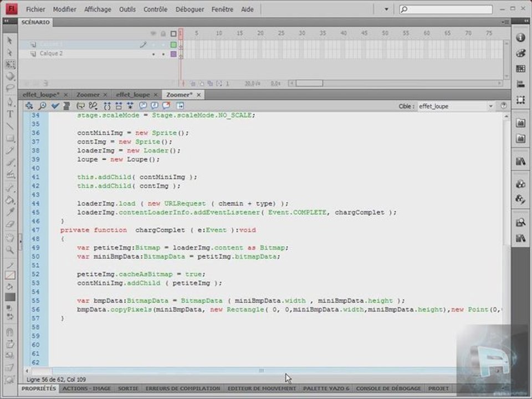This screenshot has width=532, height=399.
Task: Toggle show all layers as outlines
Action: click(x=173, y=34)
